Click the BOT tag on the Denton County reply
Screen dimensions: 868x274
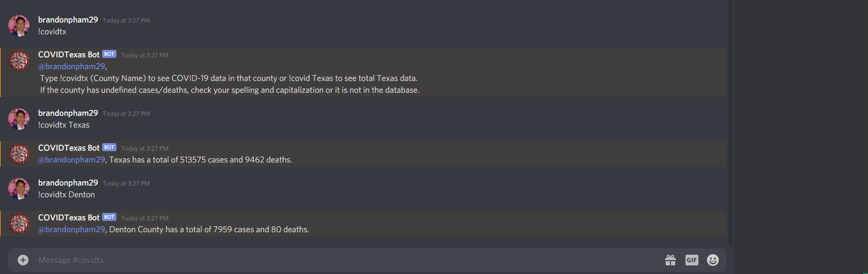[x=110, y=217]
